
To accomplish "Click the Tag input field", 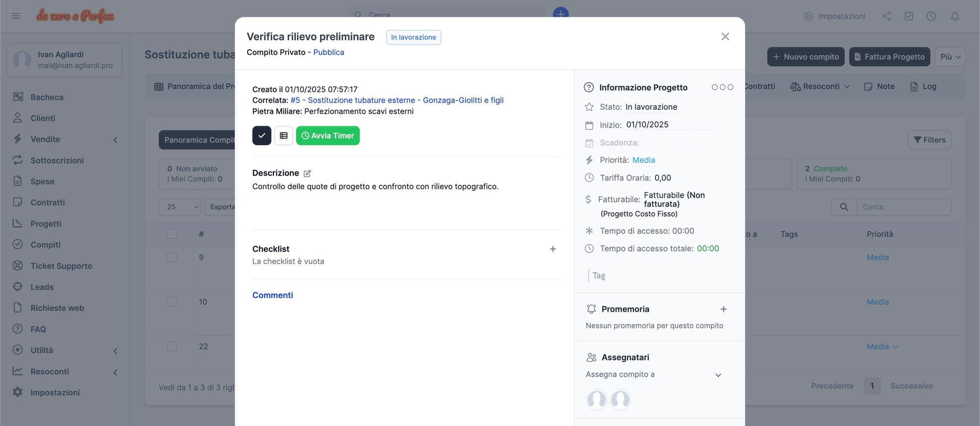I will point(657,276).
